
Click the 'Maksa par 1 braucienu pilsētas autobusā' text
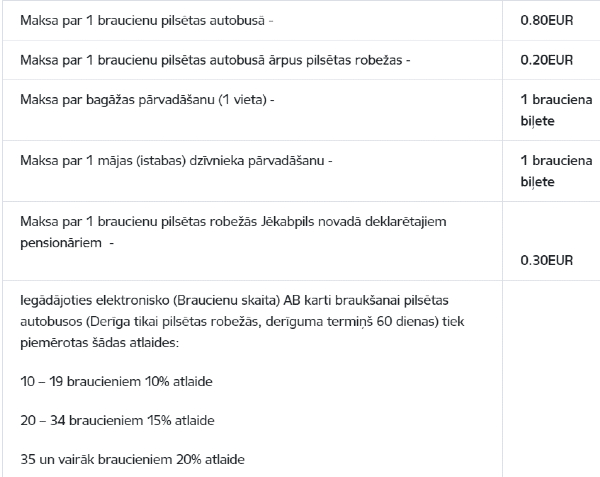pyautogui.click(x=142, y=20)
